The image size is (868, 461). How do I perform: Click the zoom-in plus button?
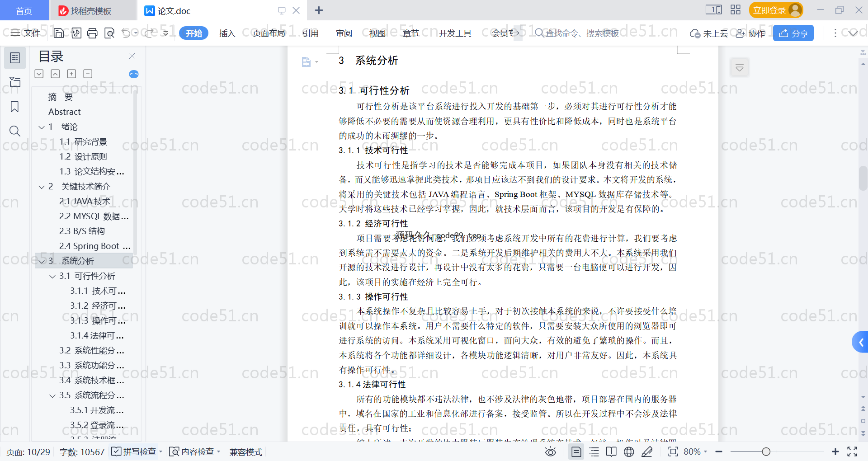coord(835,452)
